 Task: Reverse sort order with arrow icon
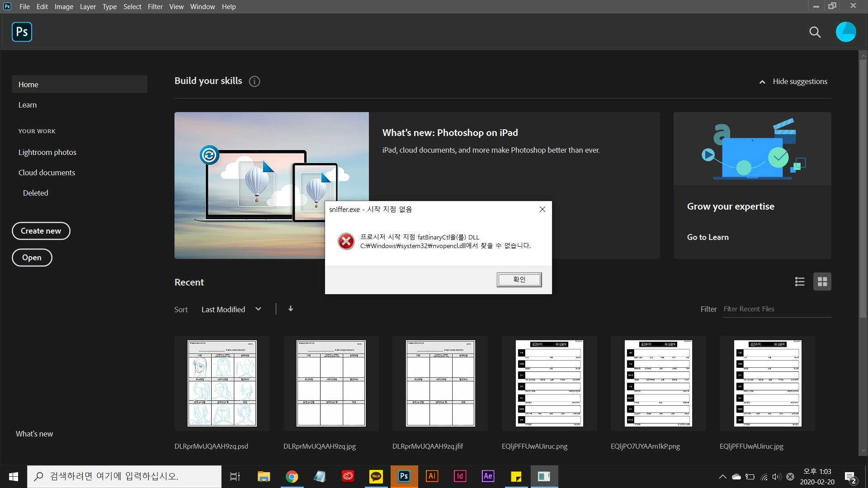(291, 309)
